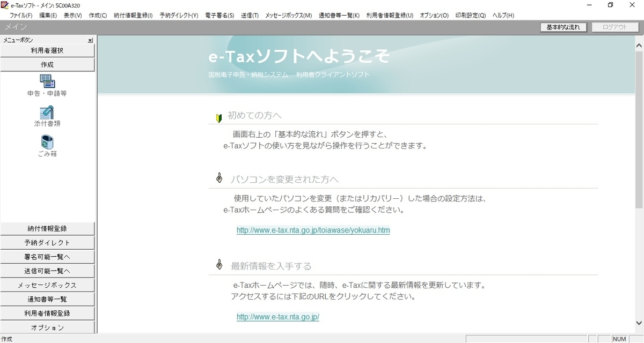Click the 最新情報を入手する heading
This screenshot has height=343, width=644.
(x=271, y=266)
